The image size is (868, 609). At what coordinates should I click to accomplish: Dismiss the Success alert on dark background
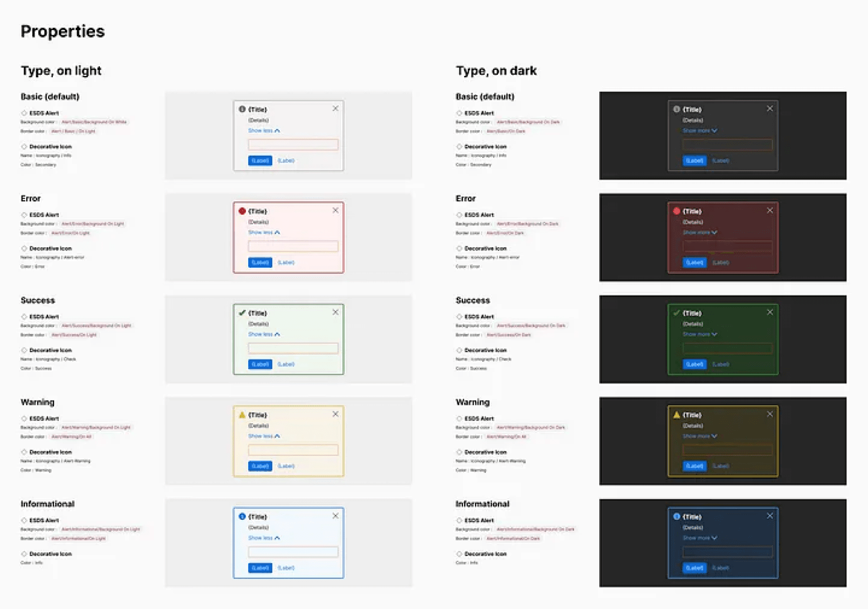click(770, 312)
